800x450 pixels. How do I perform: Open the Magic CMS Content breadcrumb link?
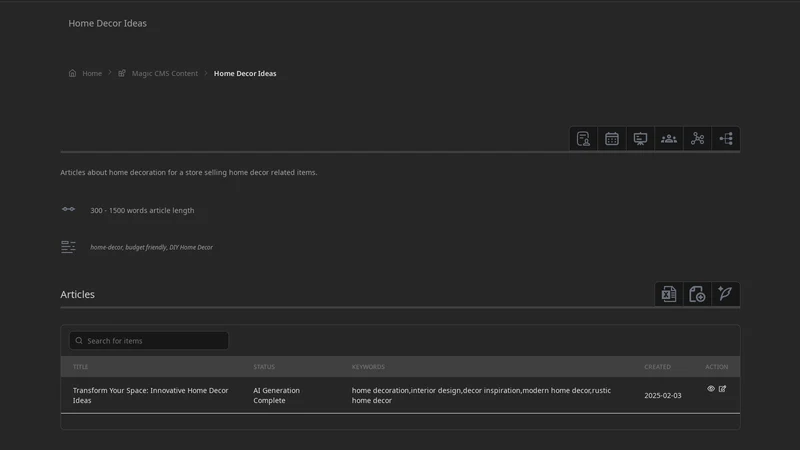click(x=165, y=73)
